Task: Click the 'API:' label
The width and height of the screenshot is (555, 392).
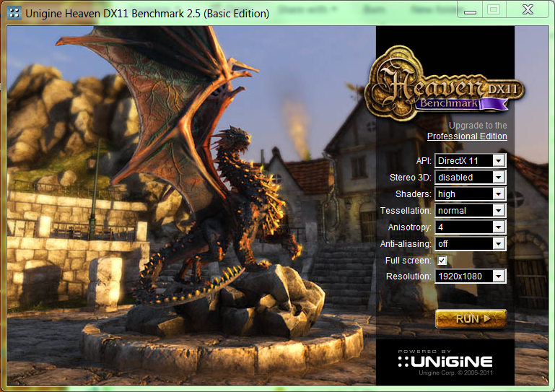Action: pos(424,161)
